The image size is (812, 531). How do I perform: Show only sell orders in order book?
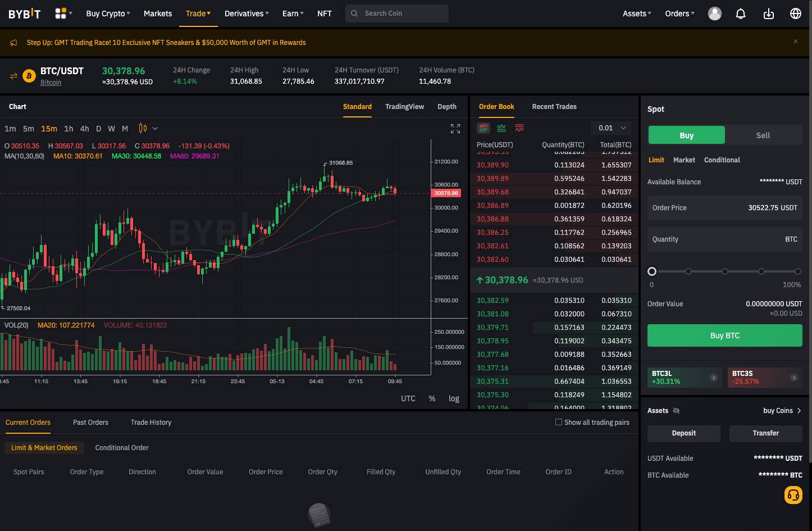point(519,128)
